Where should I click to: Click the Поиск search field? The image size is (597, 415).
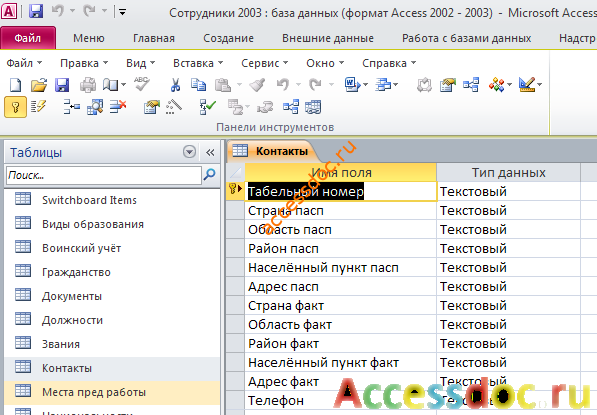pos(104,175)
